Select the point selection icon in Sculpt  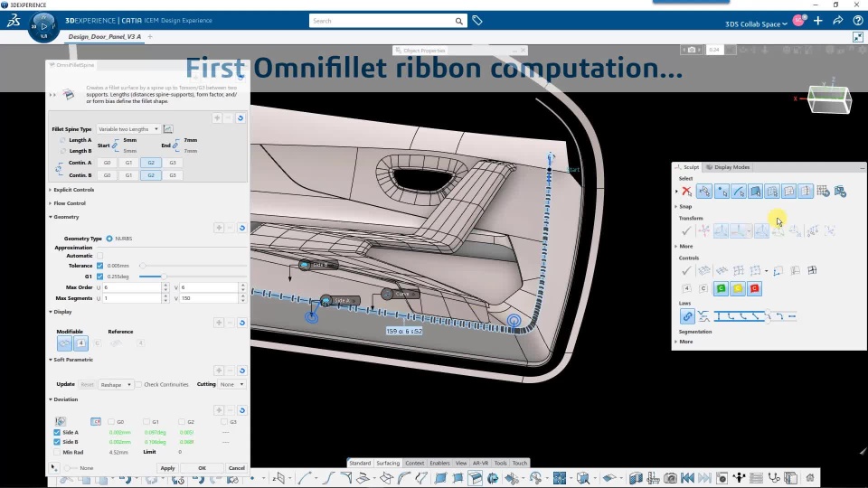point(722,192)
